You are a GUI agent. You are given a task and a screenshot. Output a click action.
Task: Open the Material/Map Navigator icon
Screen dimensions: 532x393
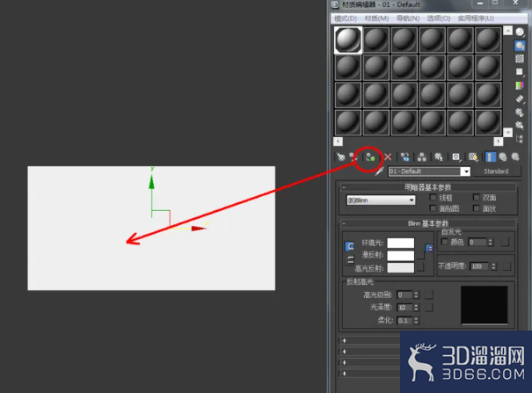coord(520,139)
